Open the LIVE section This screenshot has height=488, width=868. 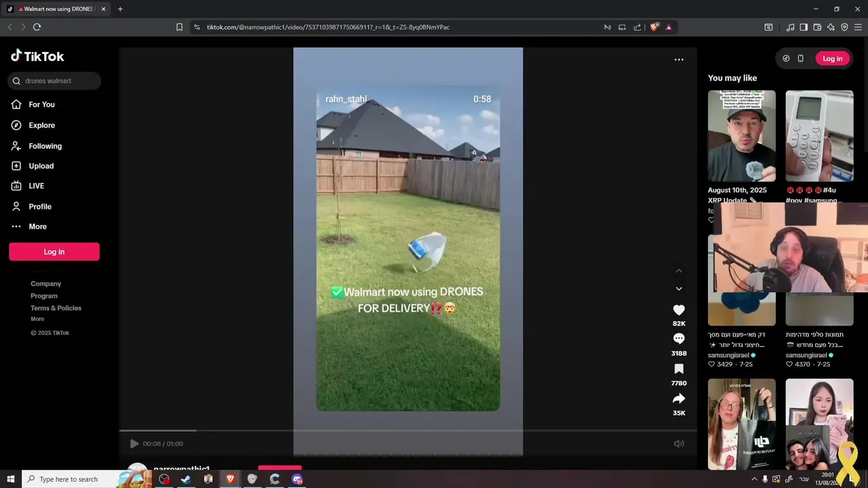point(27,186)
